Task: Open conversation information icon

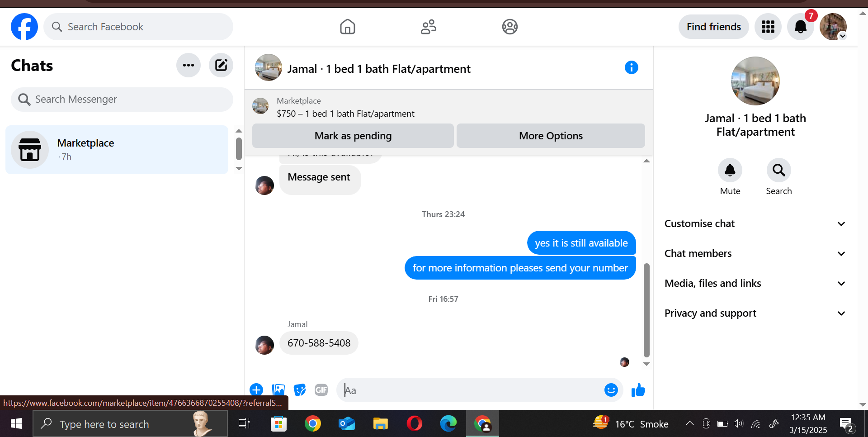Action: [631, 67]
